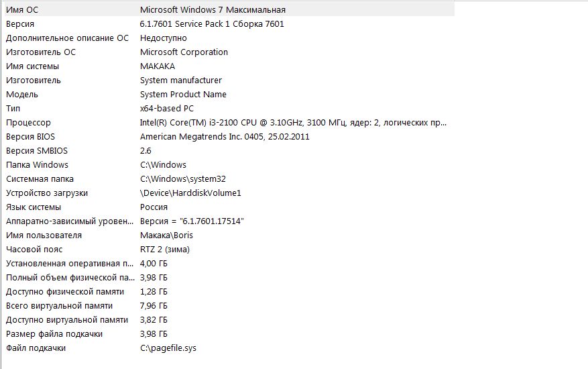The image size is (588, 369).
Task: Click the "Устройство загрузки" row label
Action: click(x=47, y=193)
